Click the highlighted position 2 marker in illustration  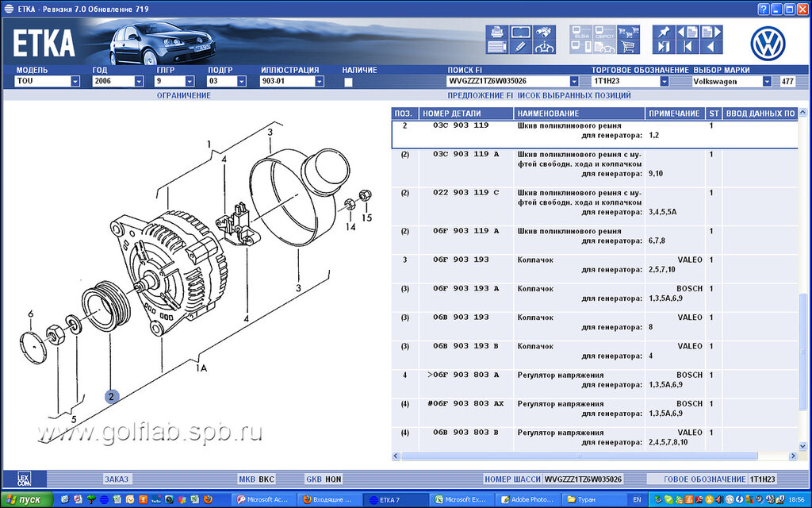coord(111,397)
